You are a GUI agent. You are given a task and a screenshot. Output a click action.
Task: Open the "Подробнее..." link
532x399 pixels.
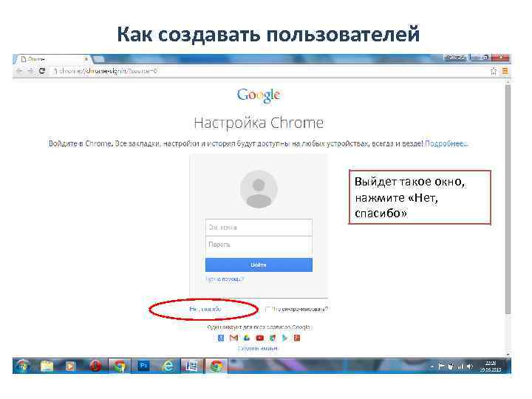coord(446,143)
